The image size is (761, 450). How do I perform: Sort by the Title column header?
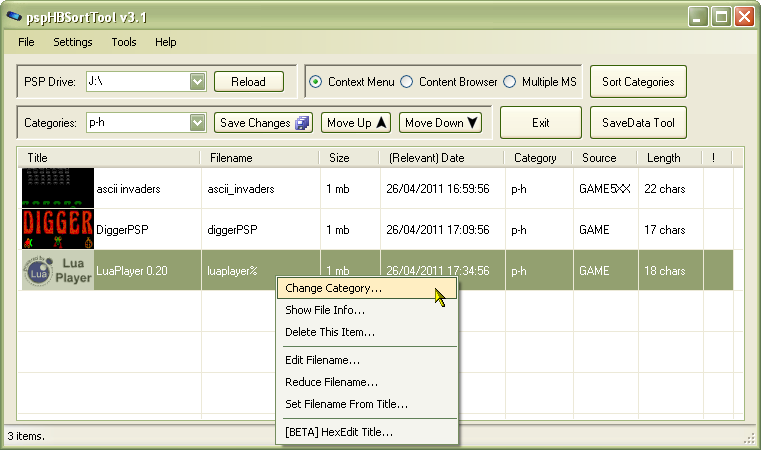tap(109, 158)
